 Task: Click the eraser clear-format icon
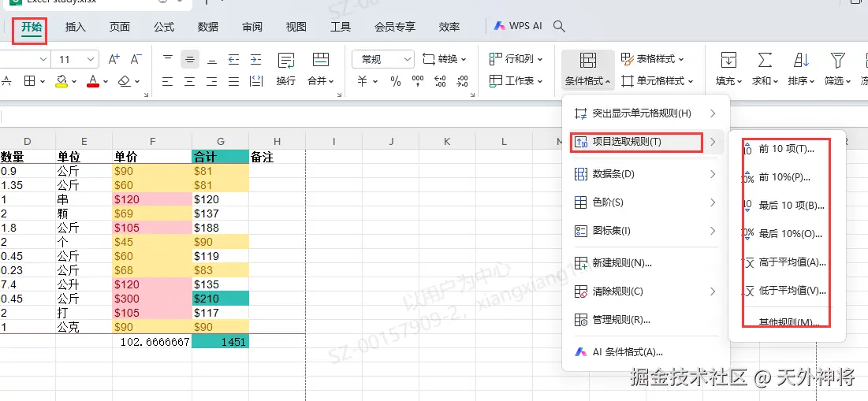[x=125, y=81]
